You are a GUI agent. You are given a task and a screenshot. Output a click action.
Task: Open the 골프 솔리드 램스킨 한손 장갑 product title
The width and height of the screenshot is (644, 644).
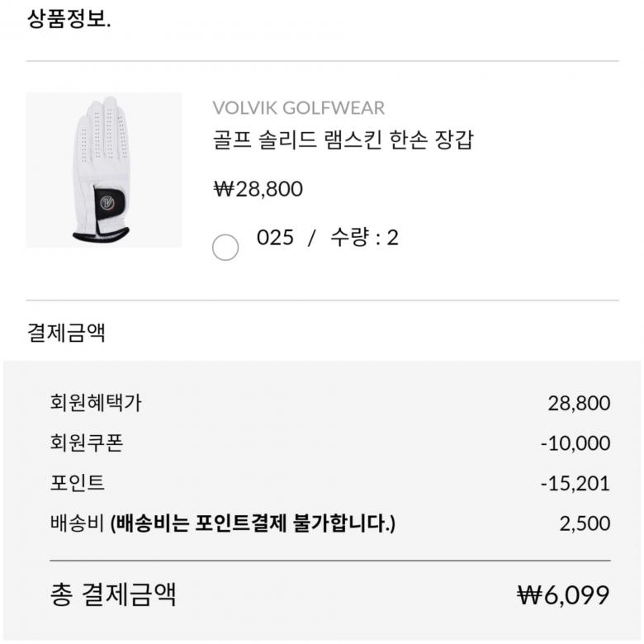[x=343, y=140]
